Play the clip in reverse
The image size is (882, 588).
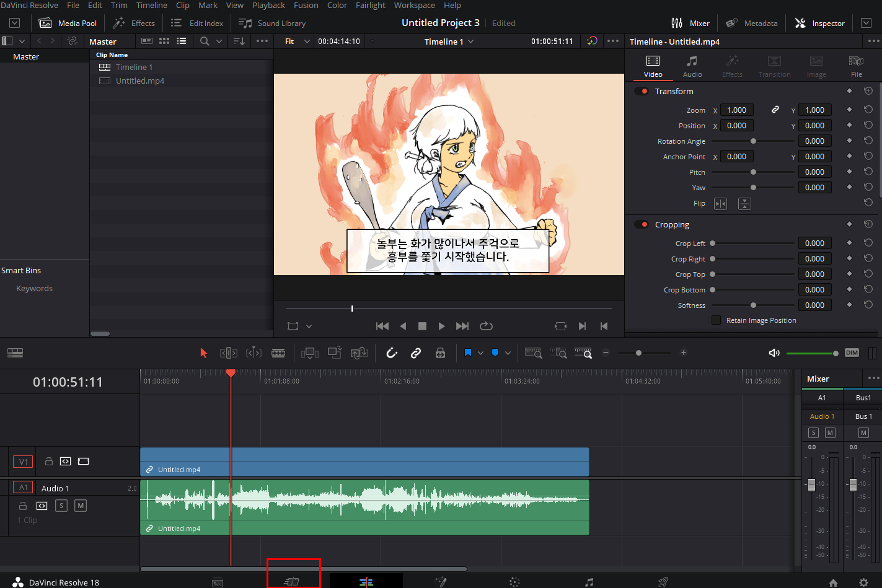point(404,326)
